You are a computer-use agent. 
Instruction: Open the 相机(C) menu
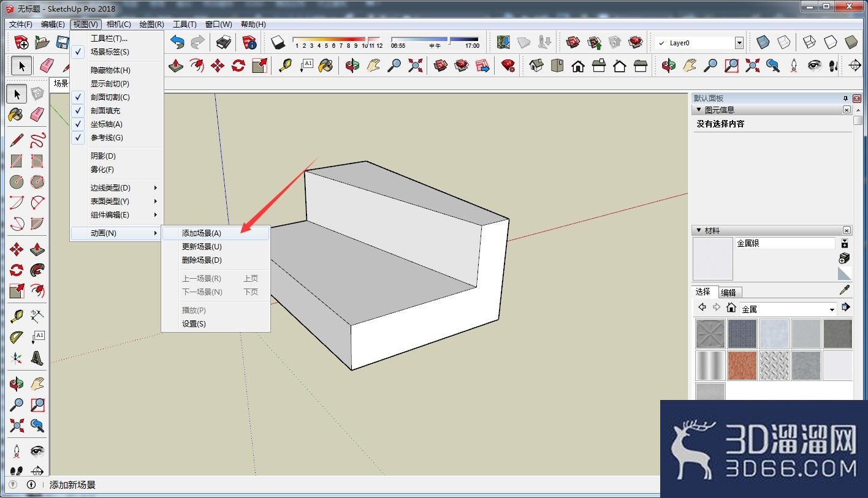coord(118,25)
